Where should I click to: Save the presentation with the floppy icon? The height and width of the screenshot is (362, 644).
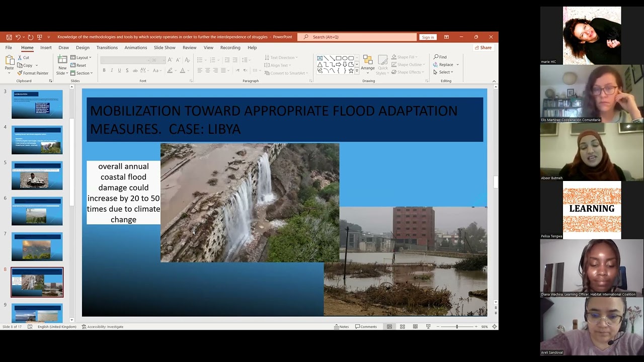(x=9, y=37)
